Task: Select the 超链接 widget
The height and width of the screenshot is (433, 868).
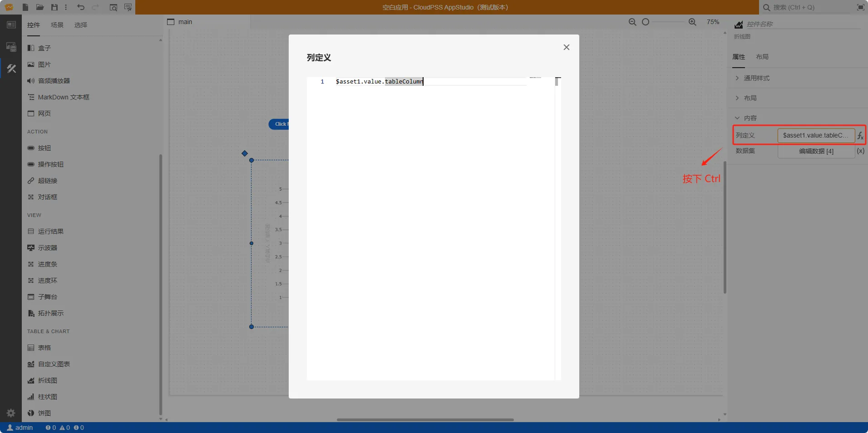Action: (42, 181)
